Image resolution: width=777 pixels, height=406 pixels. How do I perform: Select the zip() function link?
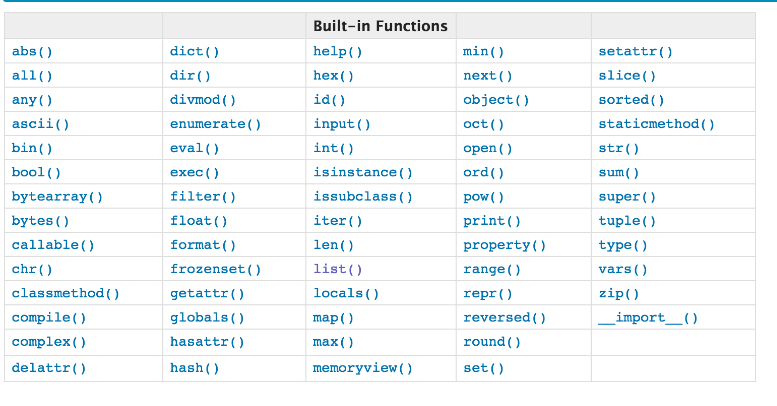pos(618,294)
